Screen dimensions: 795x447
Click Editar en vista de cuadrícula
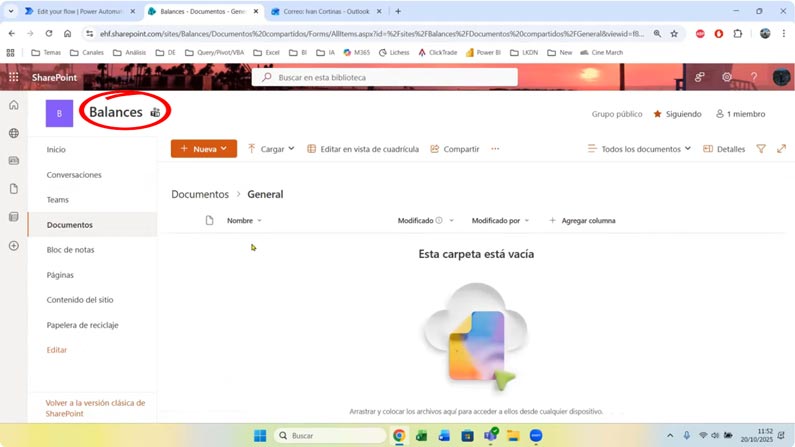363,148
